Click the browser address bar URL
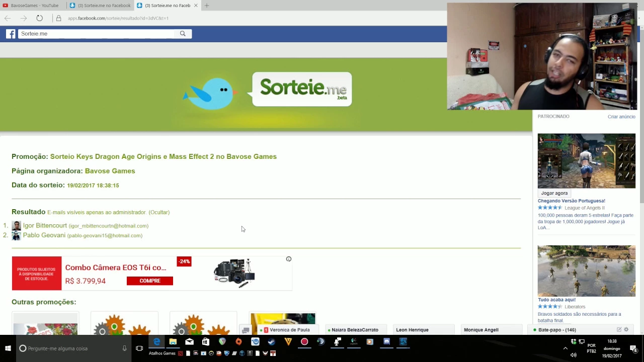This screenshot has height=362, width=644. 118,18
